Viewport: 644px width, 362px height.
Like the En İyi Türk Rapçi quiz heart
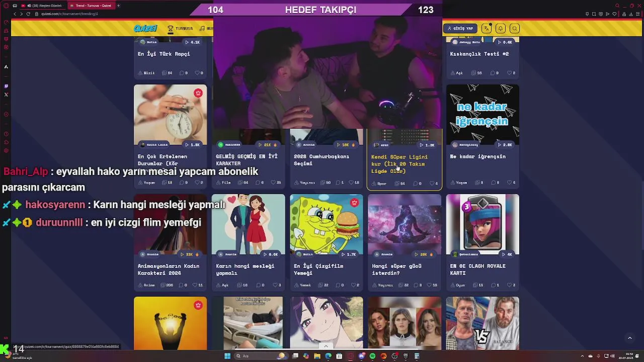[x=197, y=73]
